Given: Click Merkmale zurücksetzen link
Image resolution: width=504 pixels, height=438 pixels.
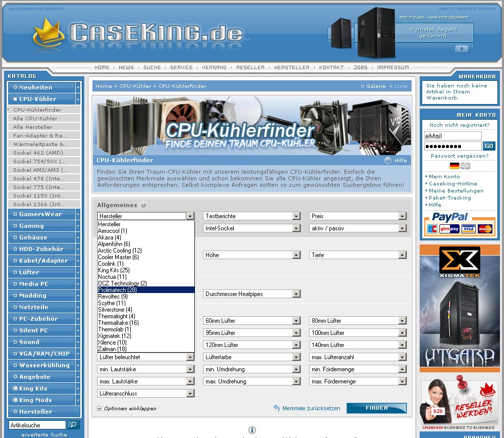Looking at the screenshot, I should tap(311, 408).
